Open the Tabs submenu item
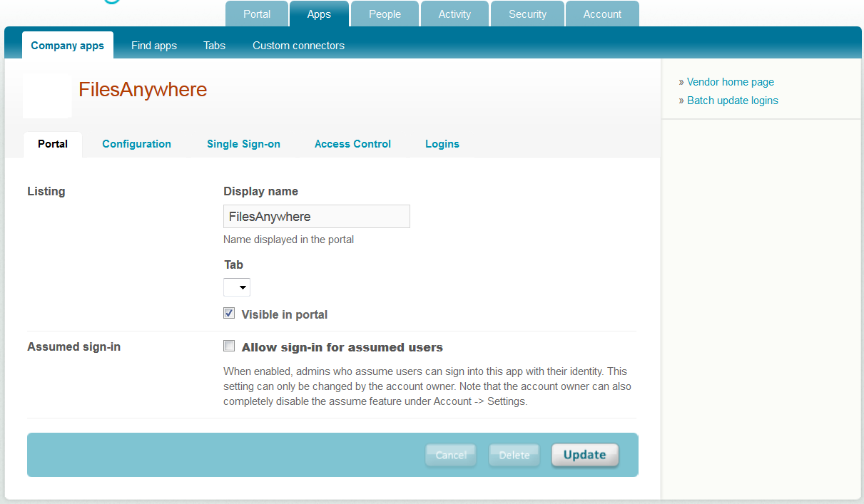 point(215,46)
